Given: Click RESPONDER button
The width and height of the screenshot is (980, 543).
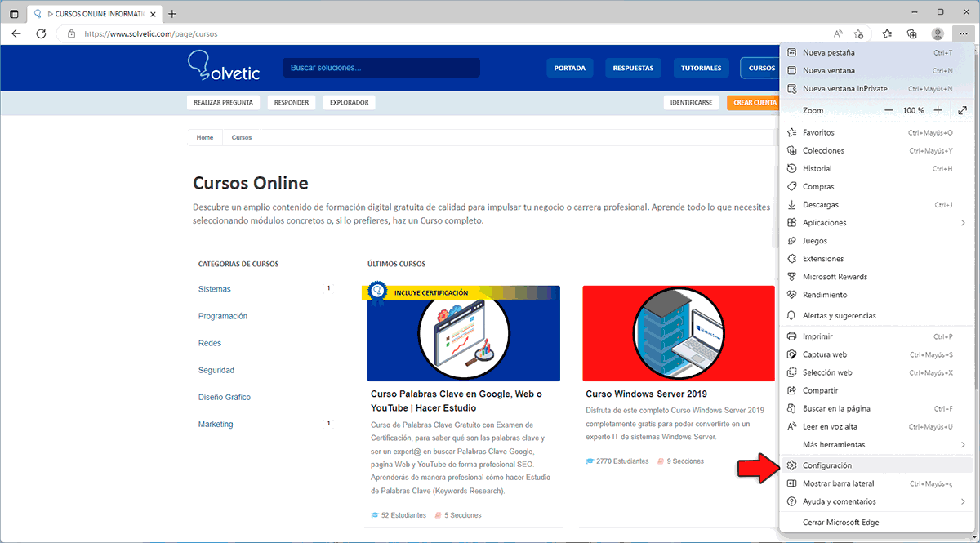Looking at the screenshot, I should [292, 103].
